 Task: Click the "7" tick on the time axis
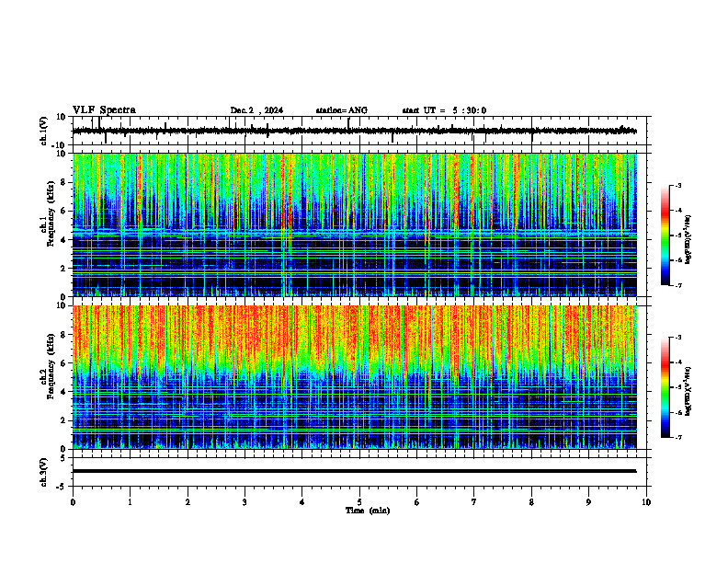(x=474, y=502)
